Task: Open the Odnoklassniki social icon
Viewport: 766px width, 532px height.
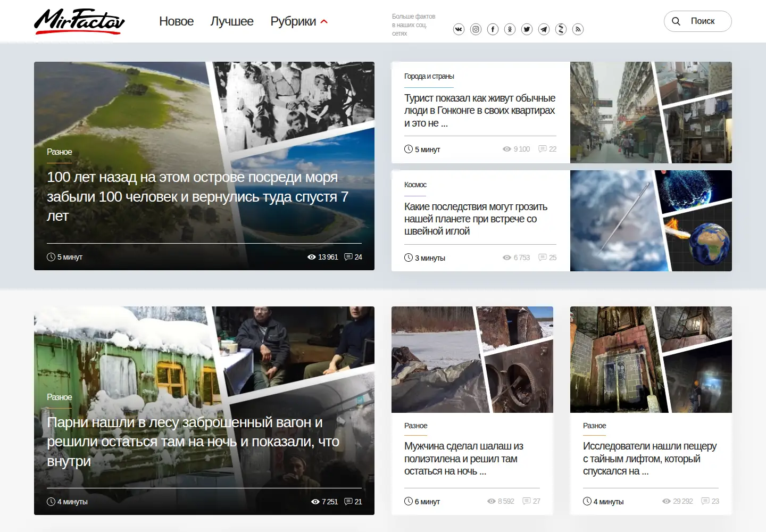Action: coord(510,29)
